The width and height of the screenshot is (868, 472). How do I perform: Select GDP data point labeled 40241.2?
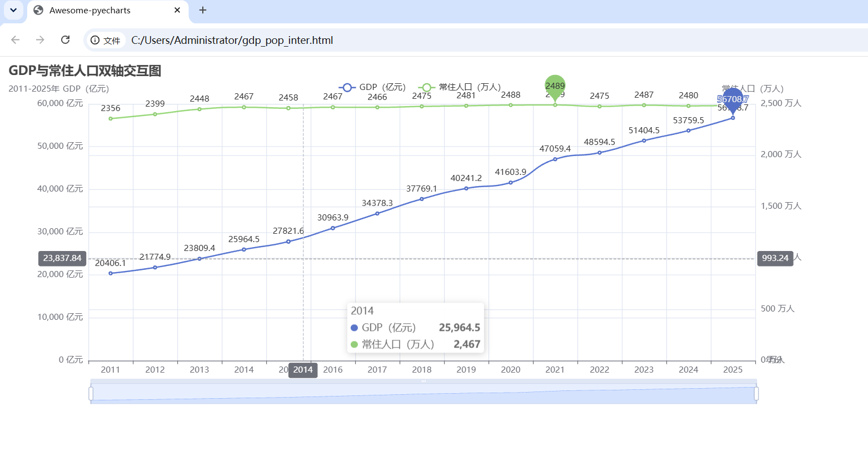(466, 188)
